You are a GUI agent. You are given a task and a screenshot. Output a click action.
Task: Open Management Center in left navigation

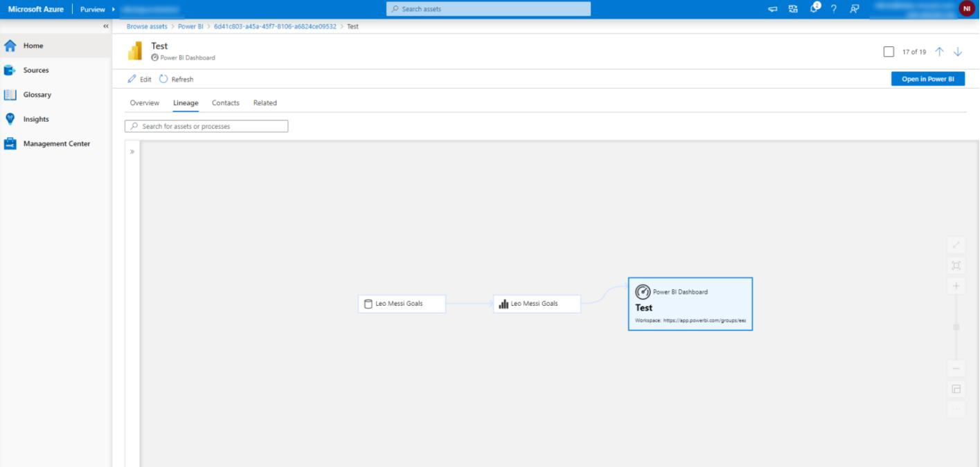[x=55, y=144]
